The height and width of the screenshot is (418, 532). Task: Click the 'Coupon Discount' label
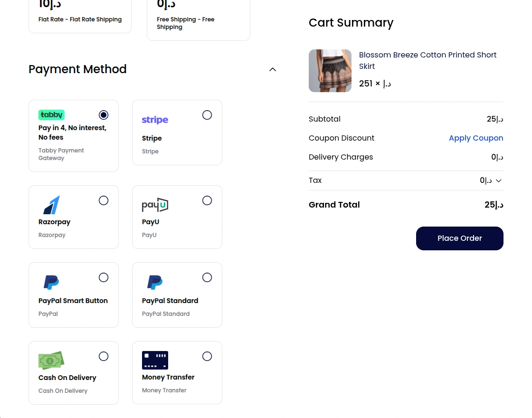[x=342, y=138]
